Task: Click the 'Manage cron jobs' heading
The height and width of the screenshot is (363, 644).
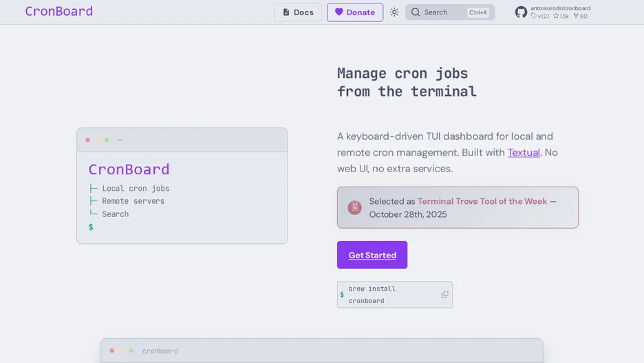Action: pos(402,73)
